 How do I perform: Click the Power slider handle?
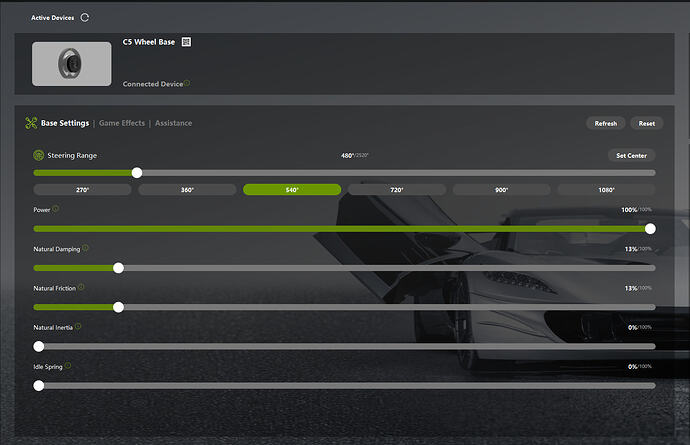click(650, 228)
